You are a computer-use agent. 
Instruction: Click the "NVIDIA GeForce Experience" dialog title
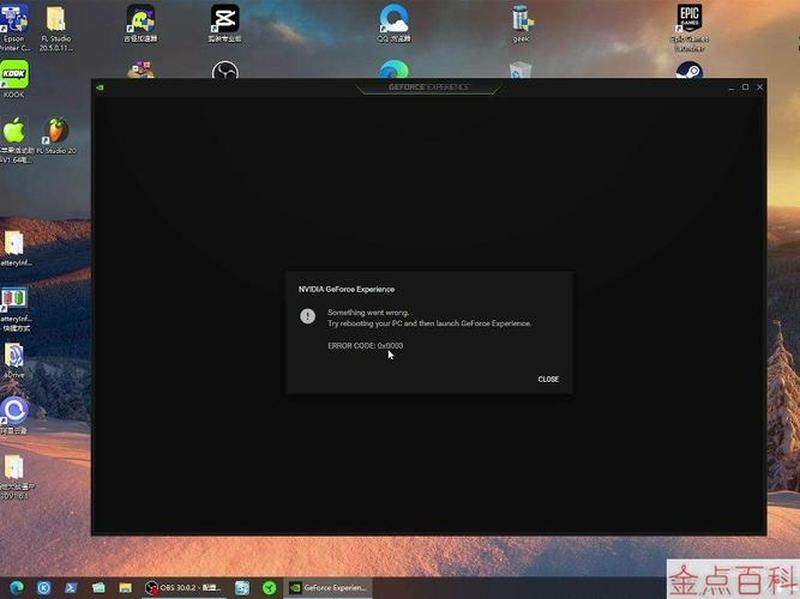click(x=346, y=289)
